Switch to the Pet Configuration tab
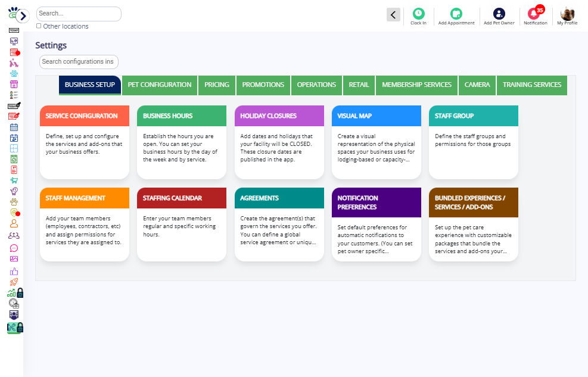The width and height of the screenshot is (588, 377). tap(160, 85)
